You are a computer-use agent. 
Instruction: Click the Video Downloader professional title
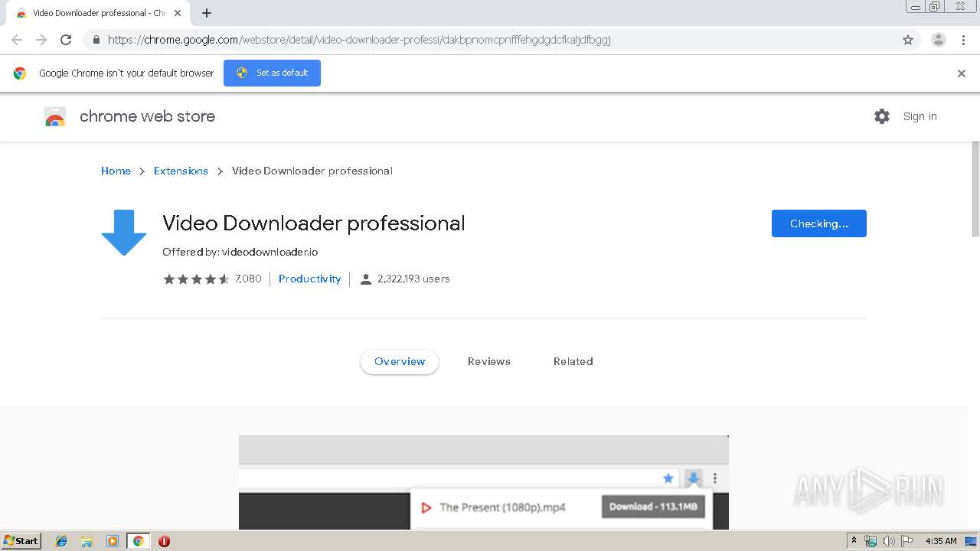pos(313,223)
